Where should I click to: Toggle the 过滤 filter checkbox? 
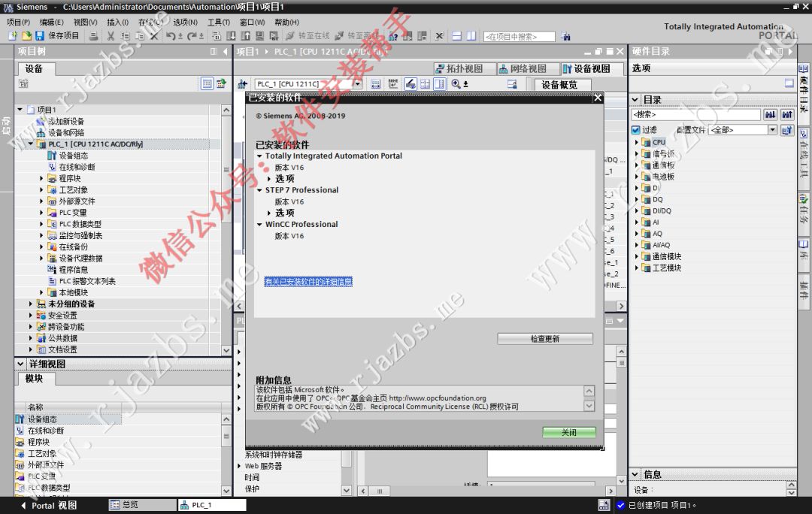(x=636, y=130)
